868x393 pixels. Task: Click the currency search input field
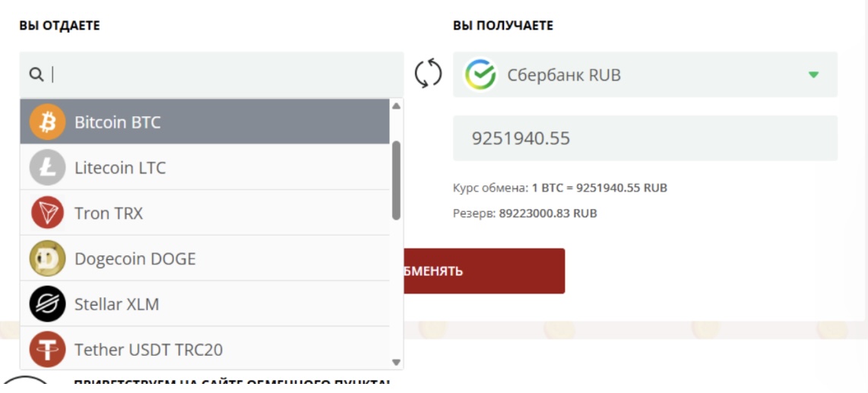[x=211, y=74]
